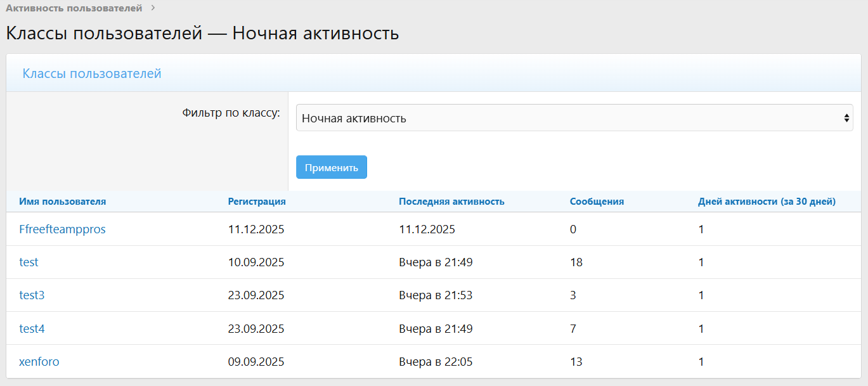
Task: Click xenforo's last activity Вчера в 22:05
Action: (436, 362)
